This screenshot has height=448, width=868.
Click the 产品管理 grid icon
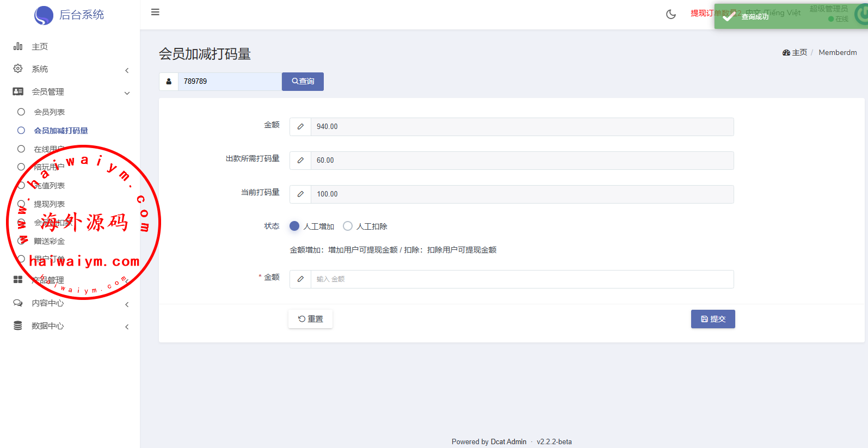18,279
